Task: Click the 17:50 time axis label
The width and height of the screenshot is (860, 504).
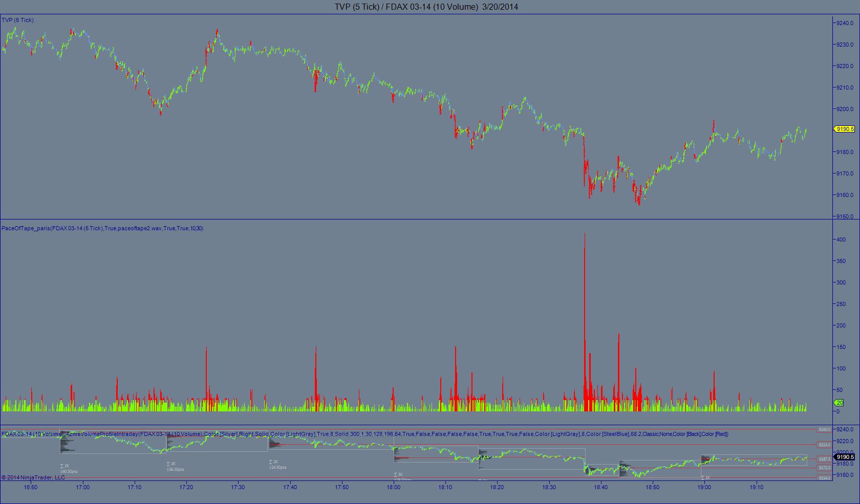Action: point(342,487)
